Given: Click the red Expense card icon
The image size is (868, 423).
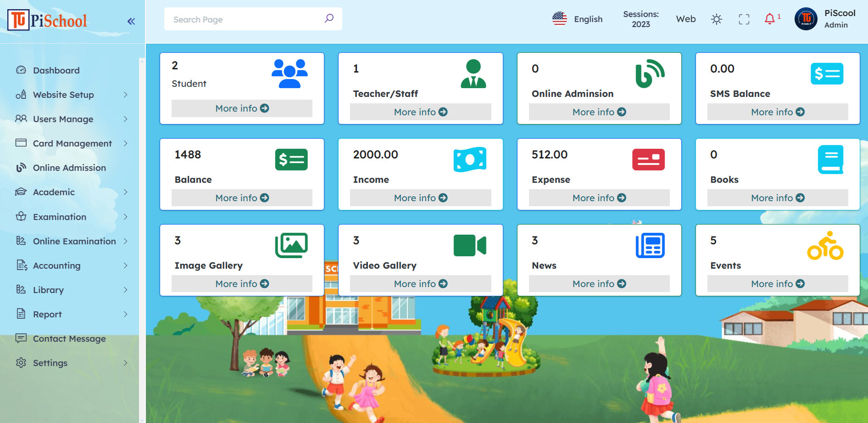Looking at the screenshot, I should (648, 159).
